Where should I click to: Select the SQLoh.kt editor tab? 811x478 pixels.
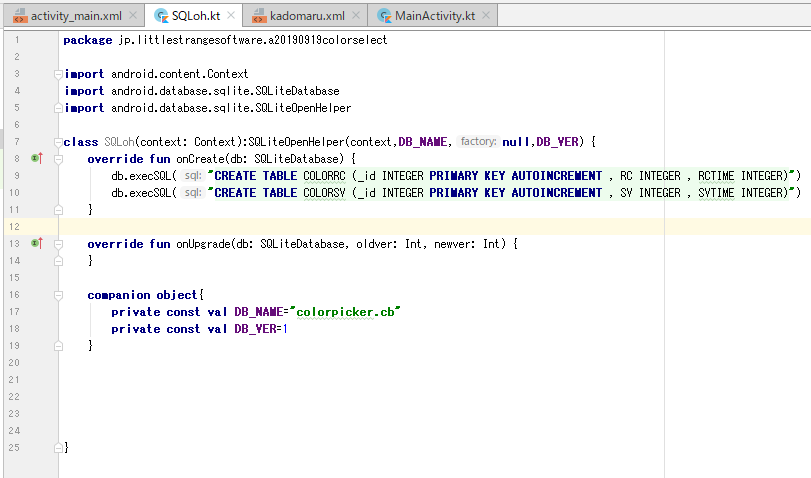click(x=194, y=16)
